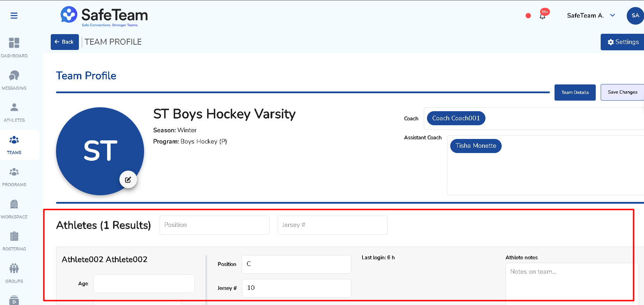This screenshot has height=305, width=644.
Task: Open Programs section
Action: [x=14, y=177]
